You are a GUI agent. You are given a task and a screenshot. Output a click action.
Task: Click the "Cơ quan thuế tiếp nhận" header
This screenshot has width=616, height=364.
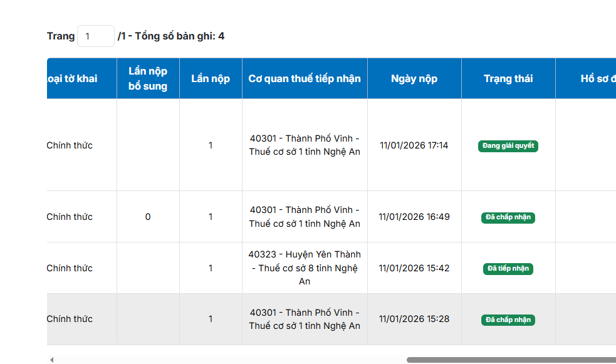click(x=305, y=79)
